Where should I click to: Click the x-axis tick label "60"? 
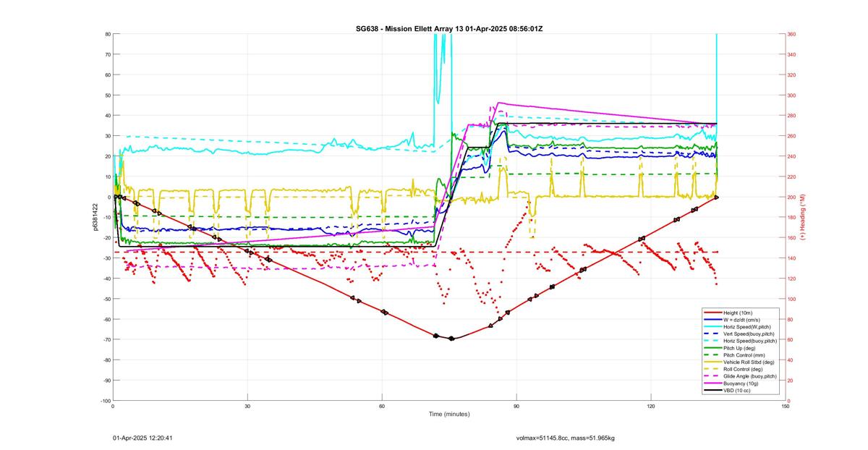click(x=382, y=407)
